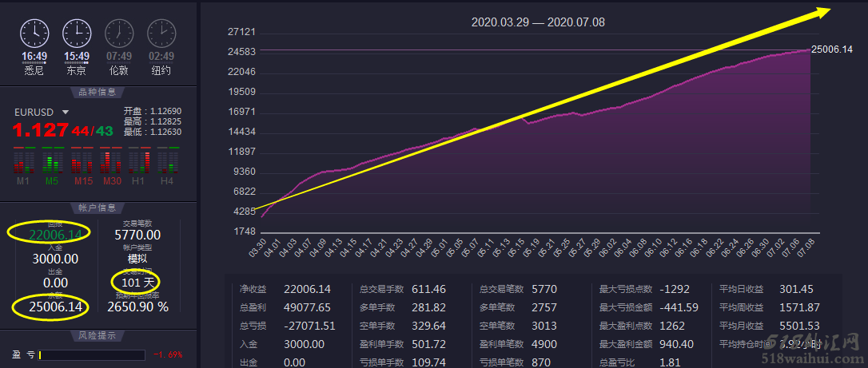Click the 空单笔数 3013 statistic
The height and width of the screenshot is (368, 868).
click(x=519, y=326)
